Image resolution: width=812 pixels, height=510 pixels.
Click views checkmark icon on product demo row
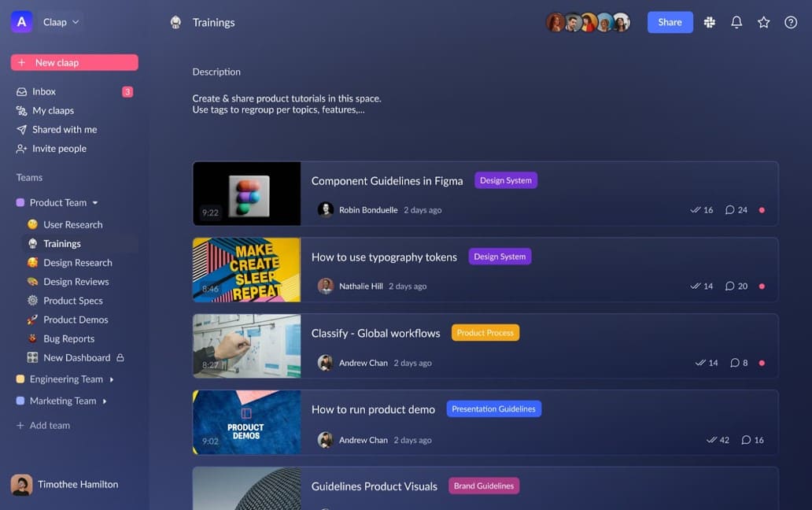[x=712, y=440]
